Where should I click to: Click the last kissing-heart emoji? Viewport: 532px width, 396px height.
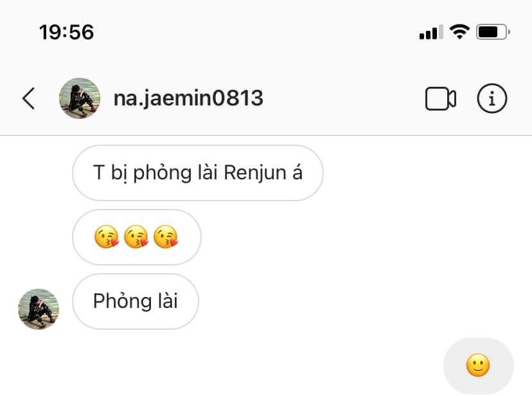click(x=166, y=237)
